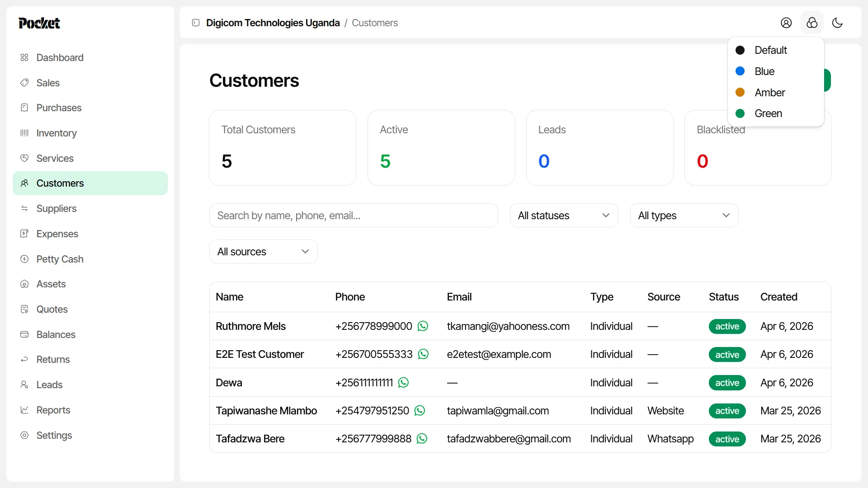868x488 pixels.
Task: Click the sidebar collapse icon beside Digicom
Action: click(x=196, y=23)
